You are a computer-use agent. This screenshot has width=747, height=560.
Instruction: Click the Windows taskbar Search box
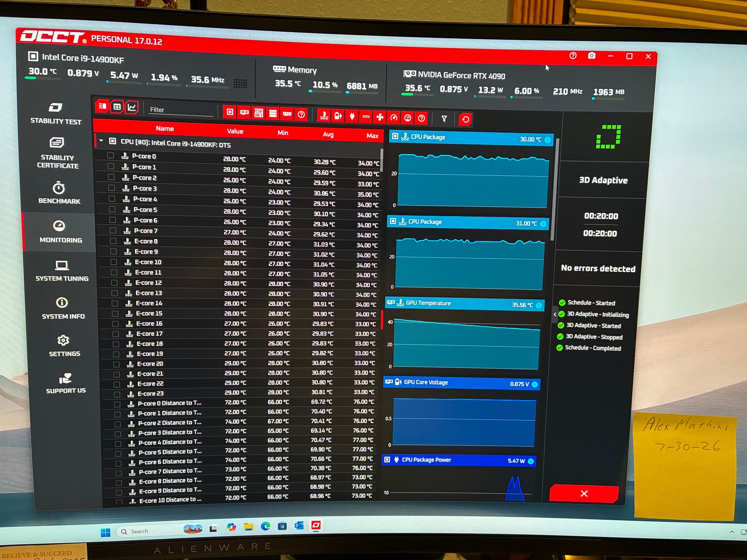pyautogui.click(x=160, y=531)
